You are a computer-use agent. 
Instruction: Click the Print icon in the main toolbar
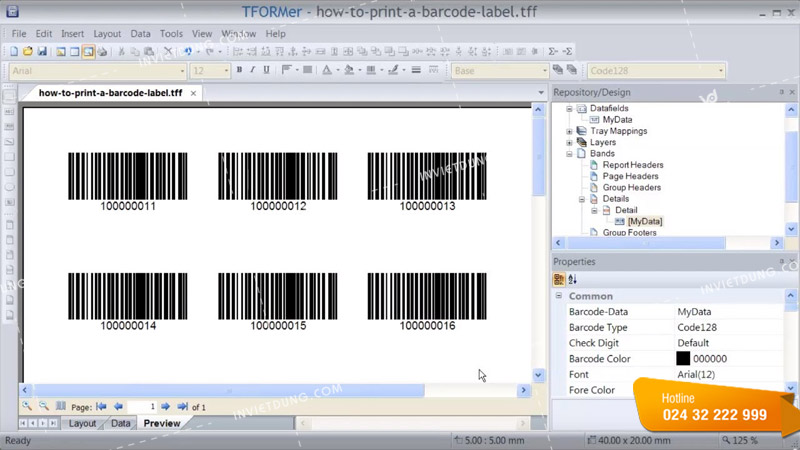click(103, 52)
